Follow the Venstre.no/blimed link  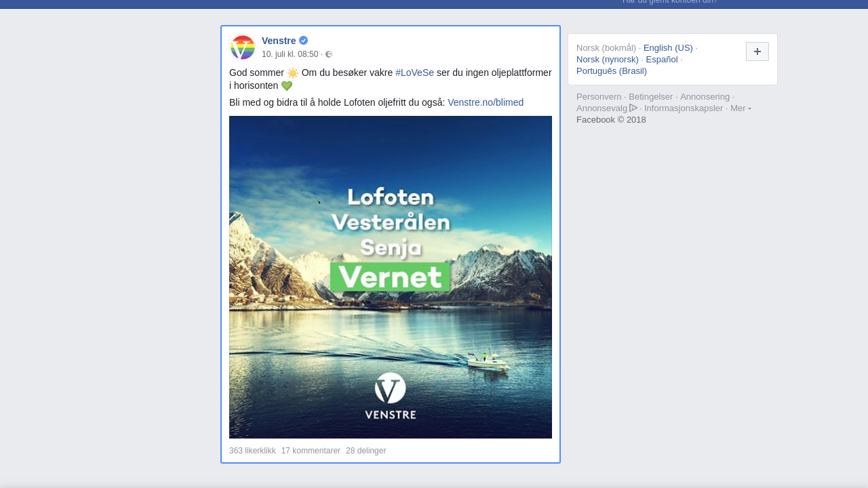(x=486, y=102)
